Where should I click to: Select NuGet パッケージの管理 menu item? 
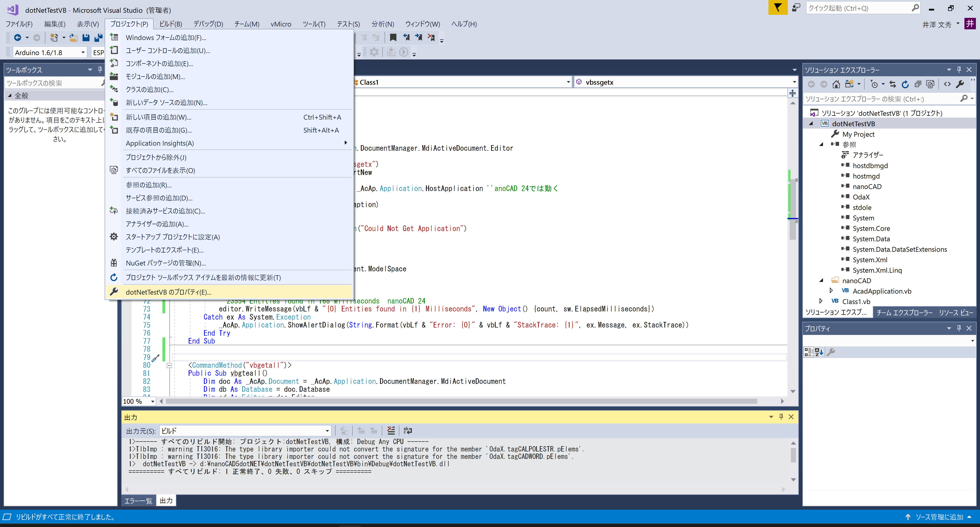[229, 263]
